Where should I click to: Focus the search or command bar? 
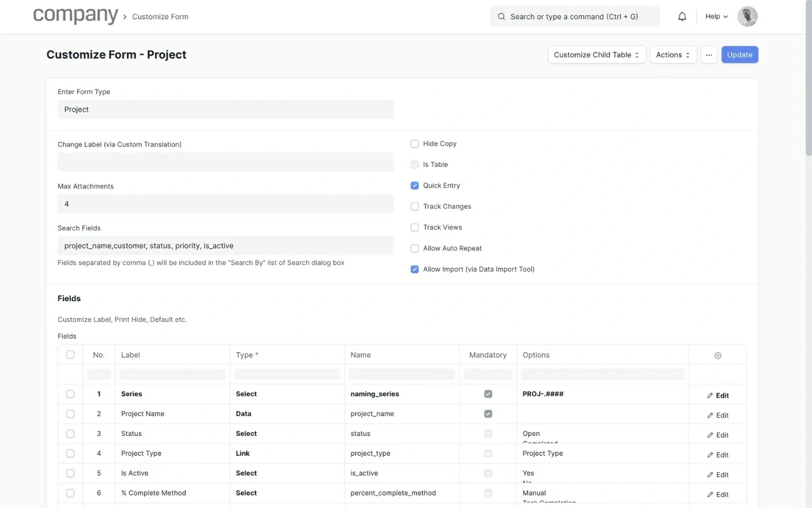[574, 16]
